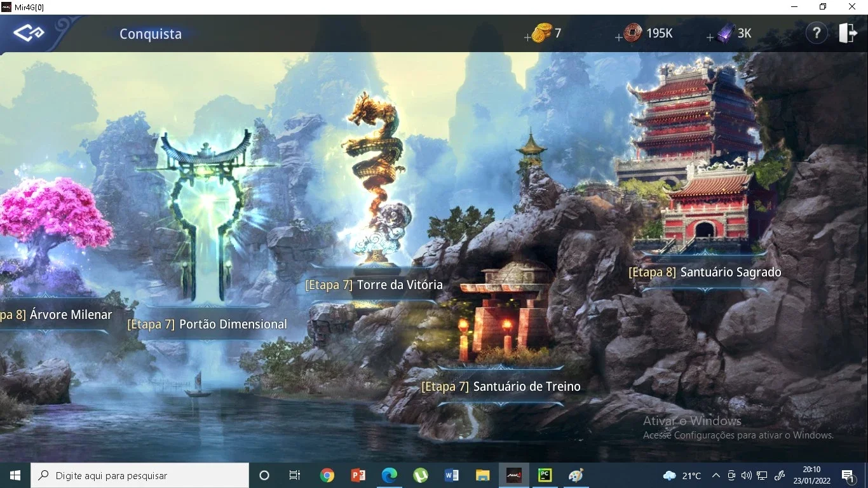868x488 pixels.
Task: Open Cortana circle icon on taskbar
Action: pos(264,475)
